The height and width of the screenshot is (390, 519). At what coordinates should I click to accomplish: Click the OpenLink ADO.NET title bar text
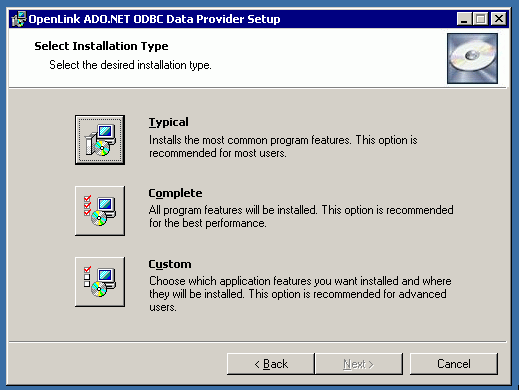pyautogui.click(x=154, y=19)
